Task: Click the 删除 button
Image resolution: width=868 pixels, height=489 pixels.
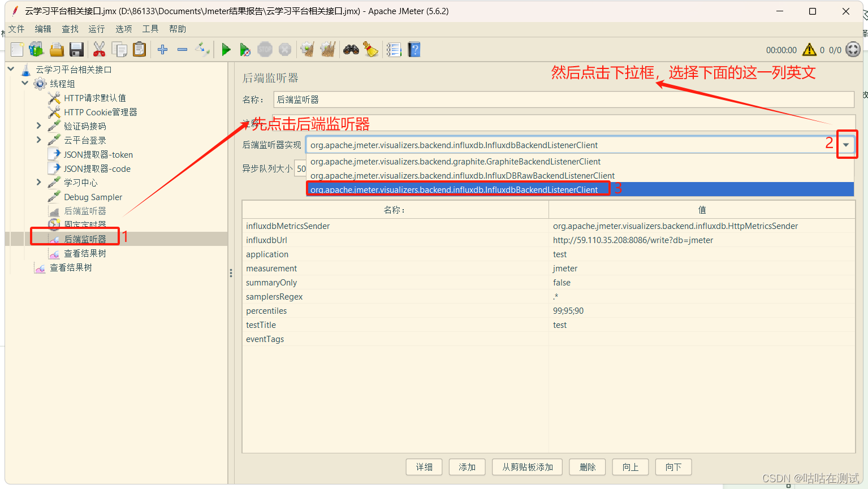Action: [588, 467]
